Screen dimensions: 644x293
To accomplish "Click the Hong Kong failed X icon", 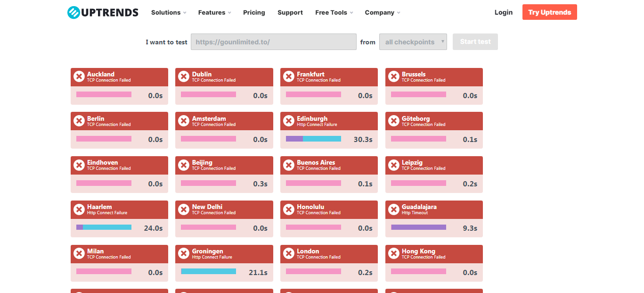I will 393,253.
